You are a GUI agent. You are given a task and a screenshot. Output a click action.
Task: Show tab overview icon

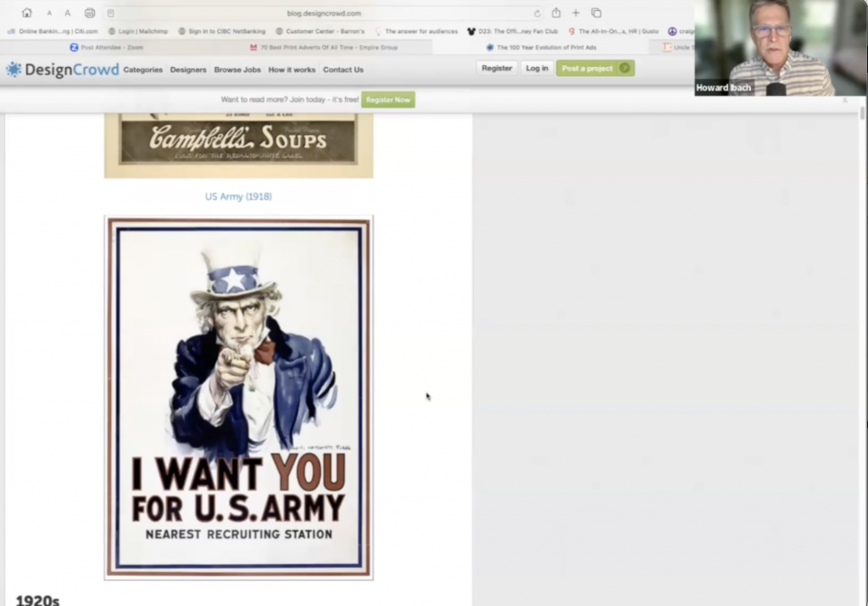(597, 13)
